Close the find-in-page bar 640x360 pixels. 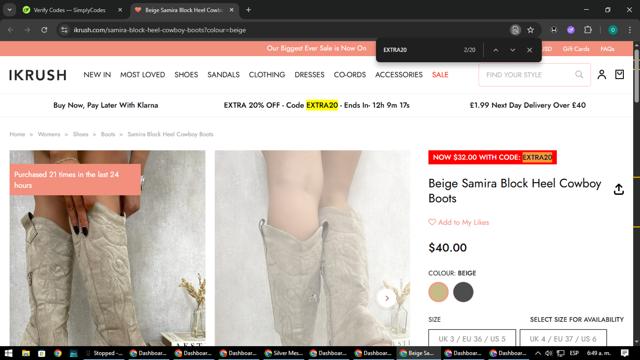[529, 50]
